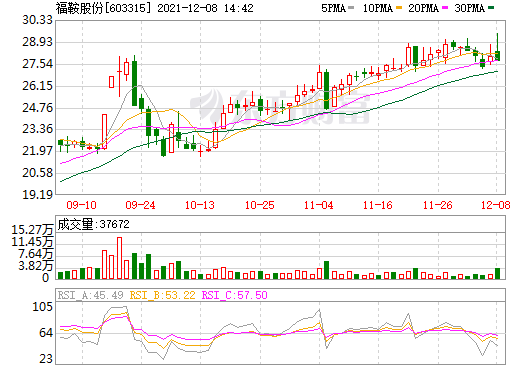Click the magenta 20PMA legend color swatch
The height and width of the screenshot is (365, 520).
pos(445,7)
